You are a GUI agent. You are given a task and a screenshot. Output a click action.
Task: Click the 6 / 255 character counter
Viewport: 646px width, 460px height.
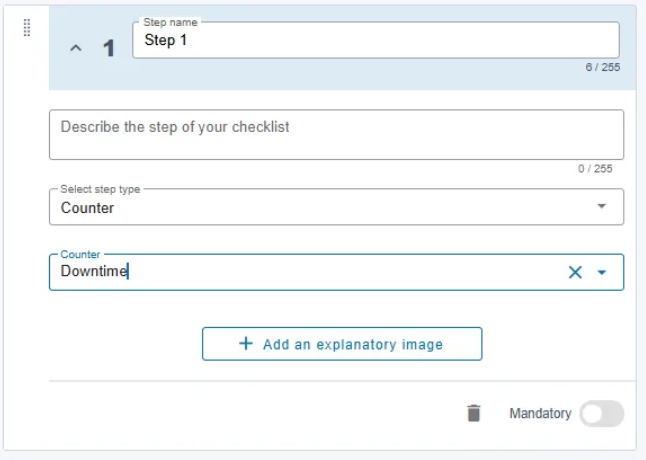point(603,67)
